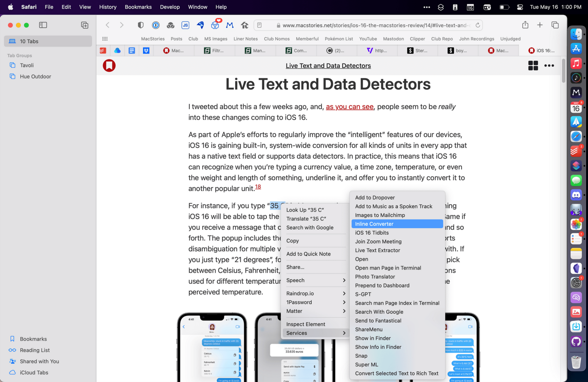The image size is (588, 382).
Task: Expand the Raindrop.io submenu
Action: tap(315, 293)
